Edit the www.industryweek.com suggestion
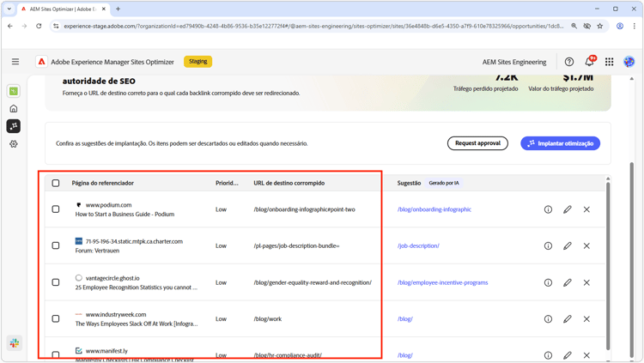The image size is (644, 363). tap(568, 318)
